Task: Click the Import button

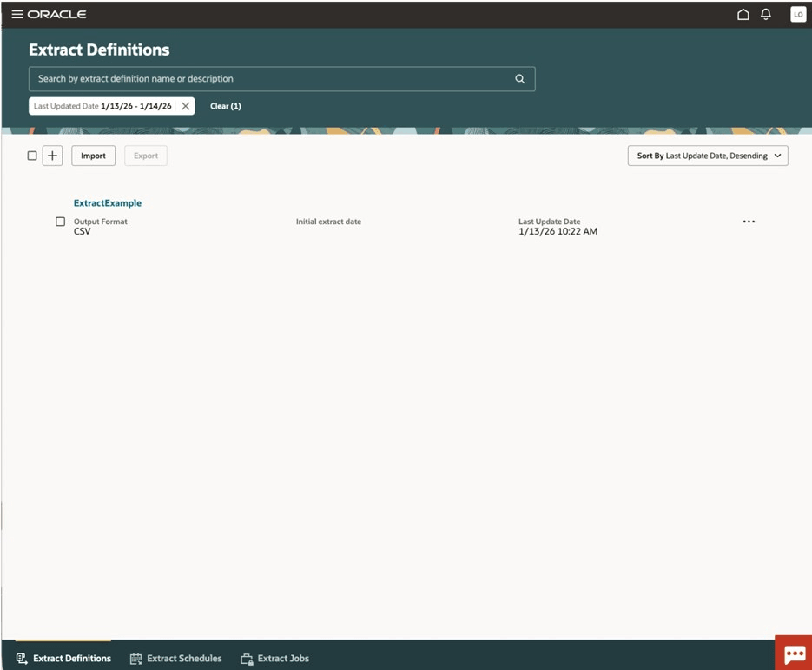Action: (x=93, y=155)
